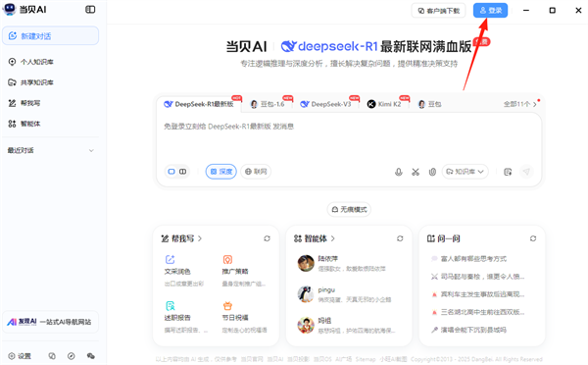Switch to the 豆包-1.6 model tab
588x365 pixels.
point(268,104)
